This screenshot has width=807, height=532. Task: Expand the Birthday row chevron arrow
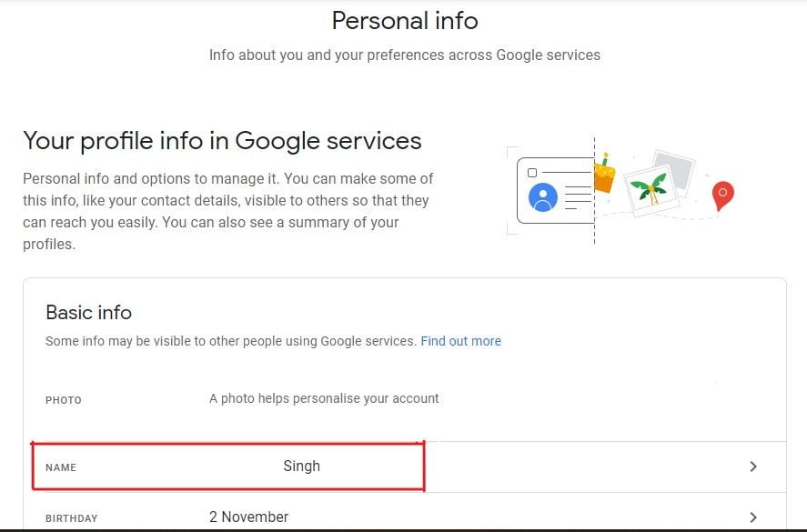pos(752,517)
